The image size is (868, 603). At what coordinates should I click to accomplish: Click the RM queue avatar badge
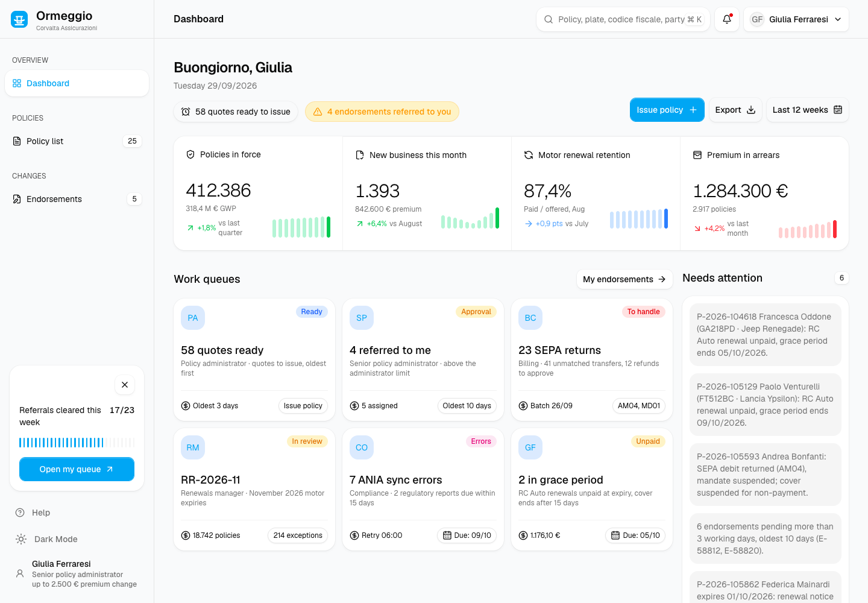click(x=193, y=447)
